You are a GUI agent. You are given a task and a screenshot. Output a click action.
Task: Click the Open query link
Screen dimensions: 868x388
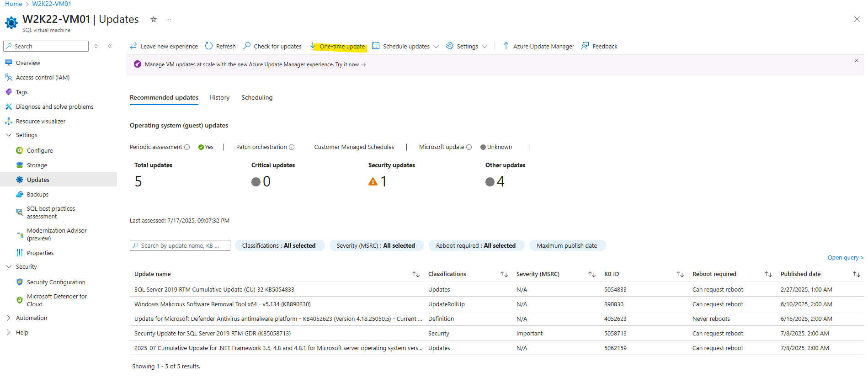click(x=845, y=258)
